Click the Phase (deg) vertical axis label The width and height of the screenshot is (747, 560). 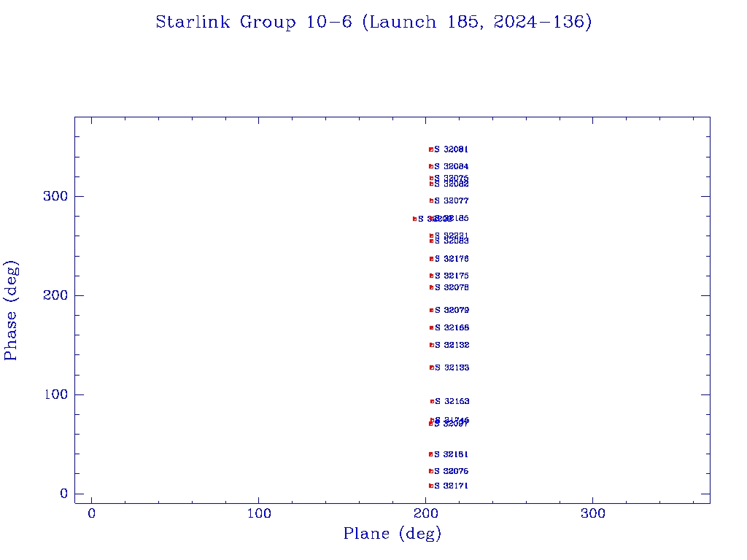click(10, 311)
